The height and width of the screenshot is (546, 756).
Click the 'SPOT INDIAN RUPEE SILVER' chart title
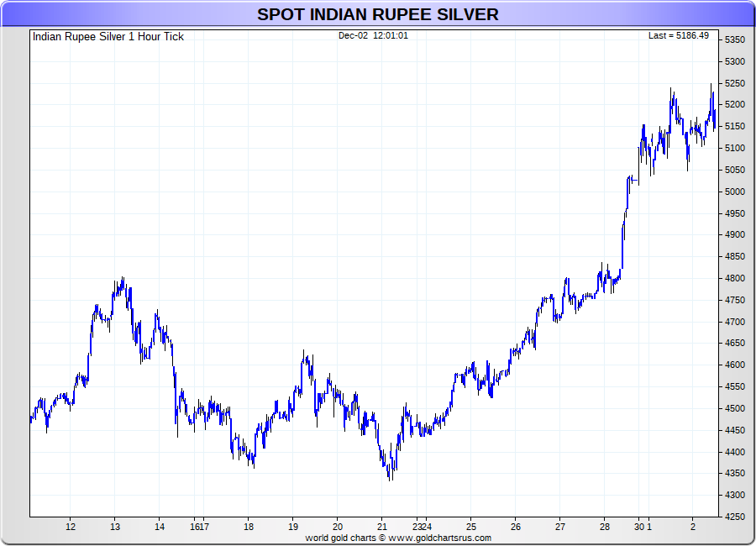pyautogui.click(x=377, y=14)
